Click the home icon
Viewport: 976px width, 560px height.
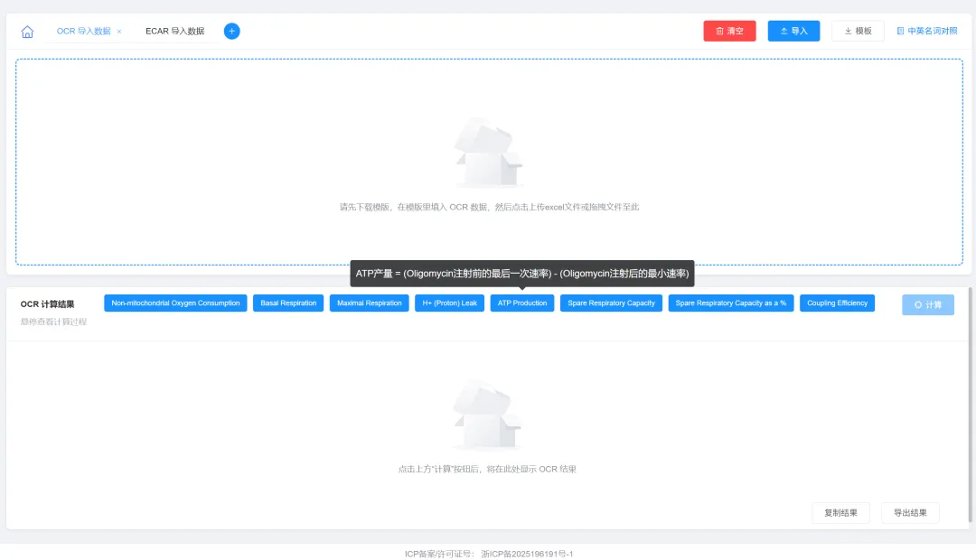pos(27,32)
